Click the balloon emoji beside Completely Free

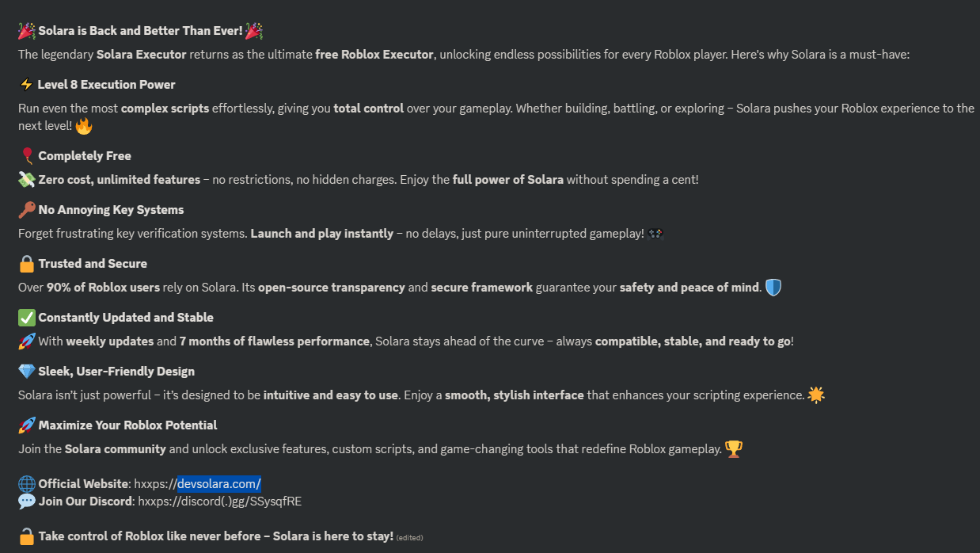[x=27, y=156]
